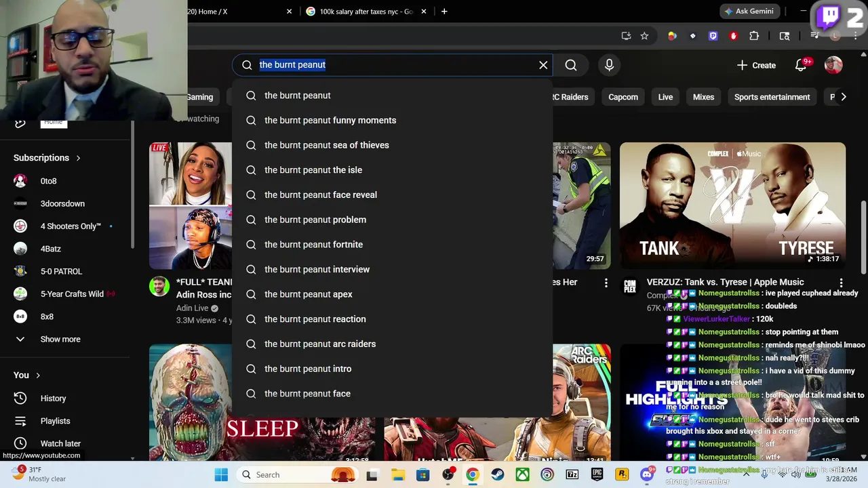The image size is (868, 488).
Task: Show more filter chips with right arrow
Action: (843, 97)
